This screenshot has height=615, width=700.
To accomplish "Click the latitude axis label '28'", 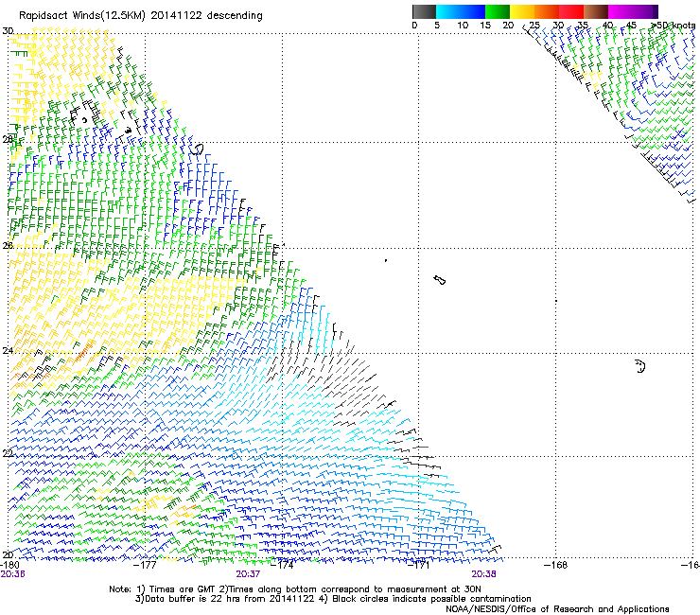I will click(8, 140).
